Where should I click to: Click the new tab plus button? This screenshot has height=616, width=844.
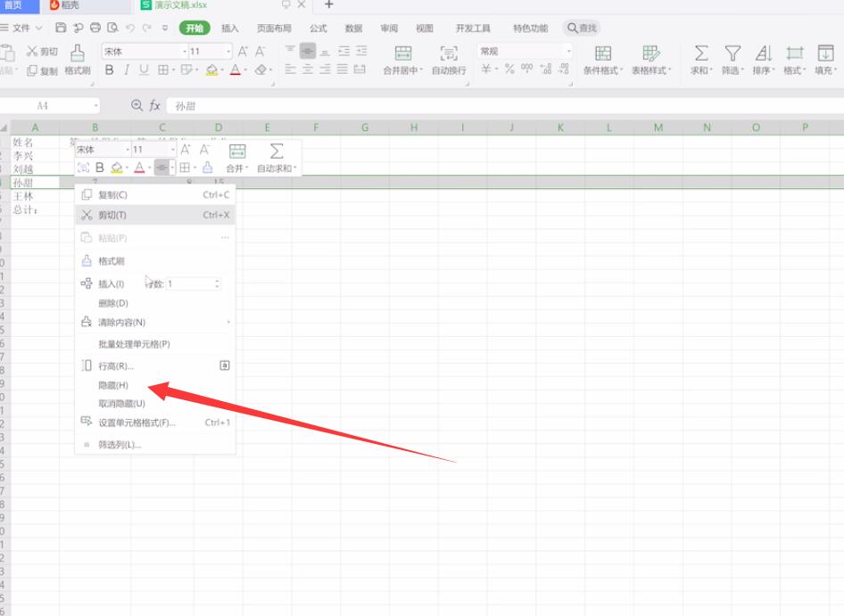(329, 4)
